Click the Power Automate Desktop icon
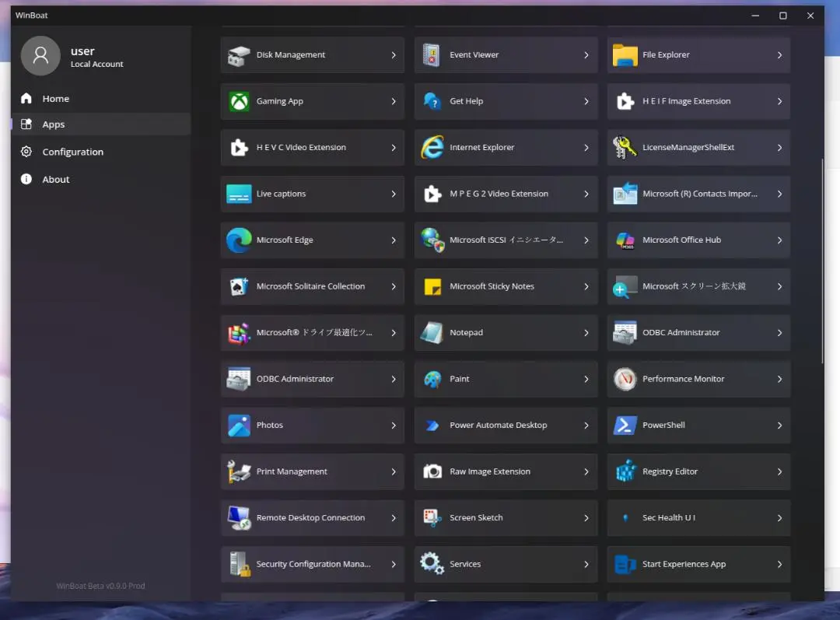The image size is (840, 620). [432, 426]
